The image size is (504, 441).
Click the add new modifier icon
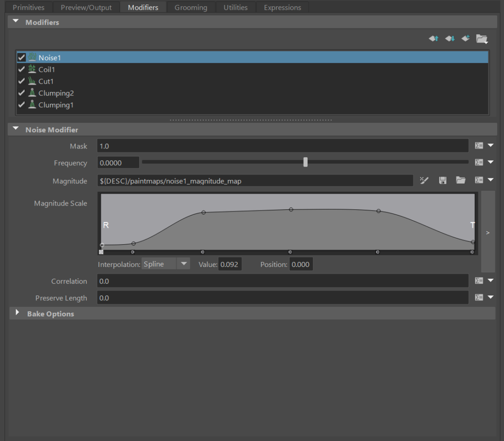click(x=465, y=38)
